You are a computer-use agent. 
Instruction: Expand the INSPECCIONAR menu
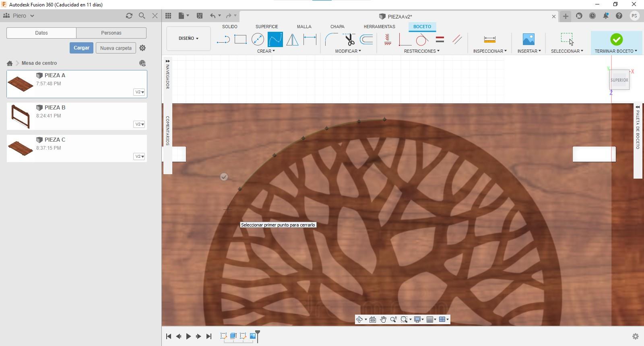coord(490,51)
